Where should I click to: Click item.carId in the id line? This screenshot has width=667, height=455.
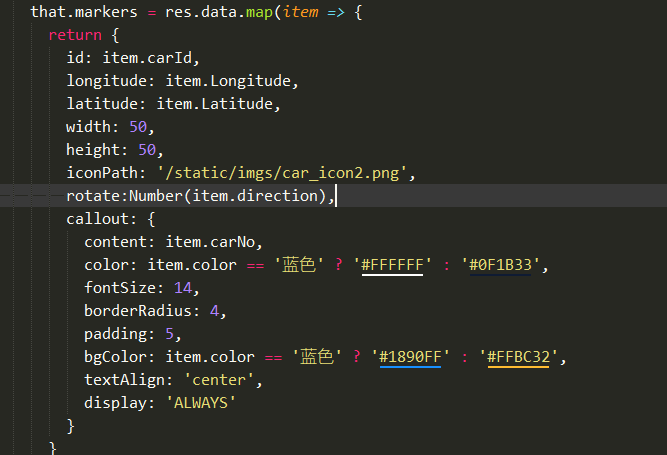pyautogui.click(x=157, y=58)
